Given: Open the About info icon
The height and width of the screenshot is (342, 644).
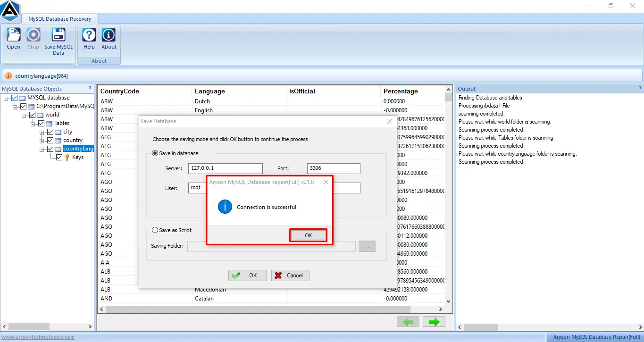Looking at the screenshot, I should [x=109, y=35].
